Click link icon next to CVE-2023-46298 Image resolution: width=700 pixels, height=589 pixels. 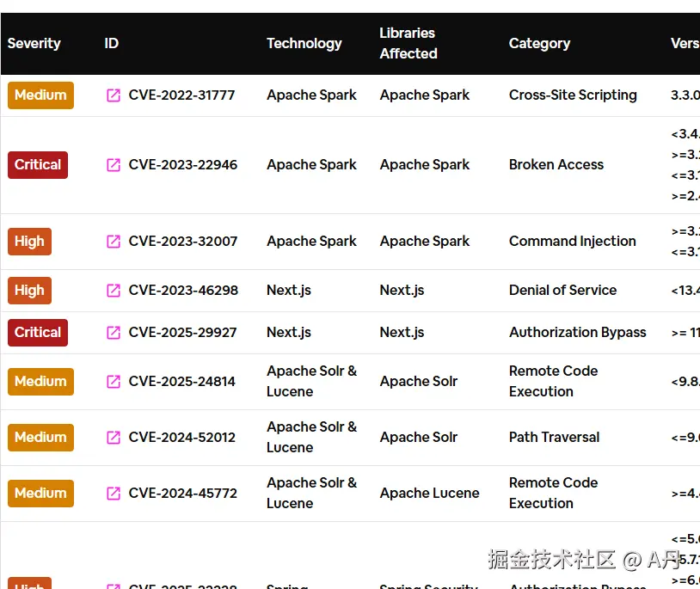[114, 291]
